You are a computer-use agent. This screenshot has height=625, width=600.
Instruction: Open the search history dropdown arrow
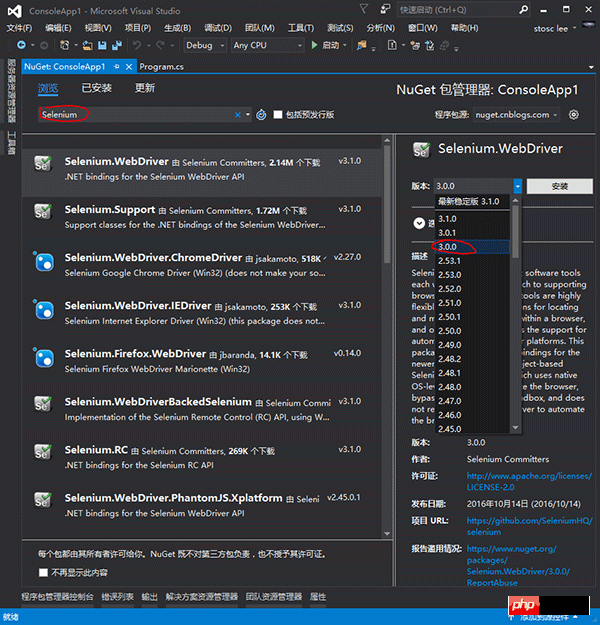(248, 115)
